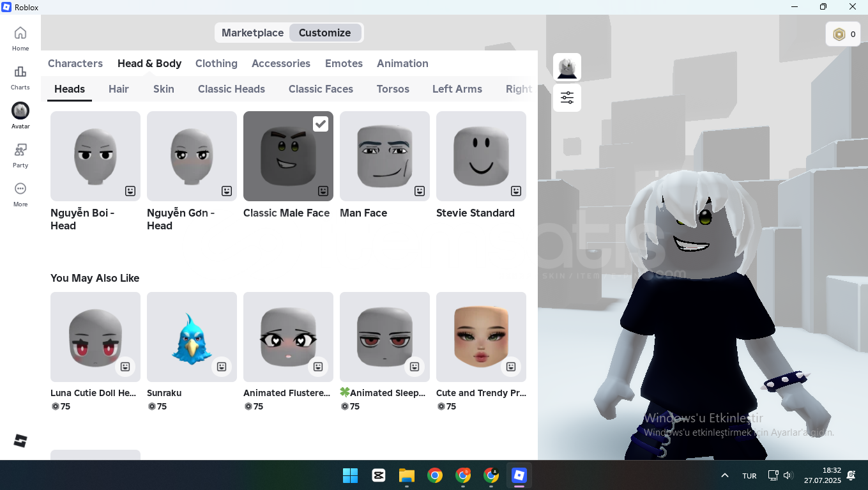View the Animated Flustered head thumbnail

point(288,337)
